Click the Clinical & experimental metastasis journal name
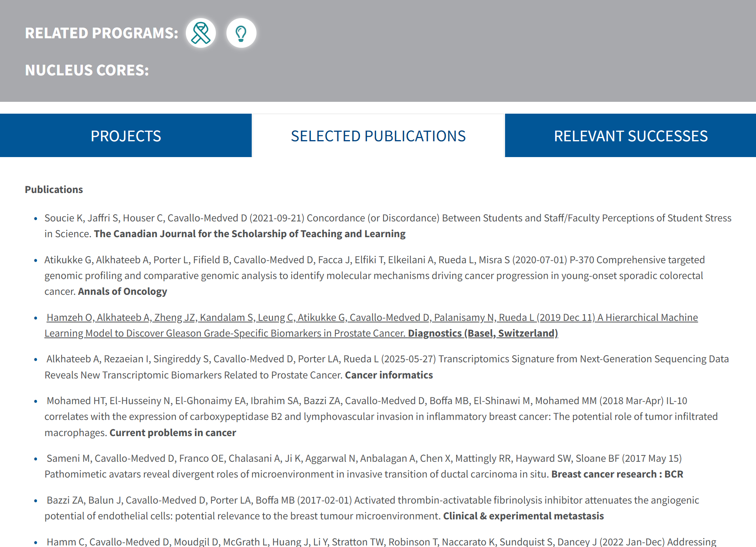Viewport: 756px width, 547px height. click(x=523, y=516)
